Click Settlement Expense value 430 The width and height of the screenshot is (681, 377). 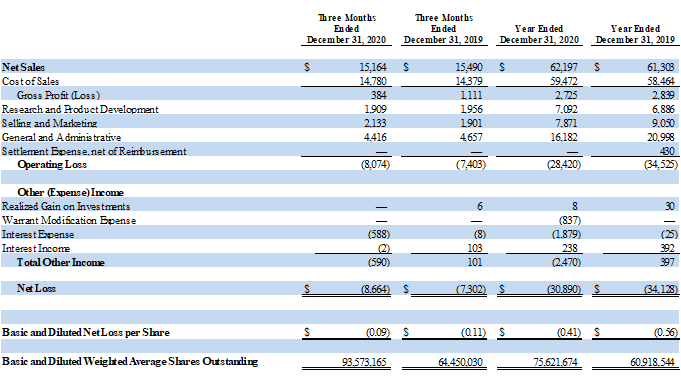pos(667,151)
